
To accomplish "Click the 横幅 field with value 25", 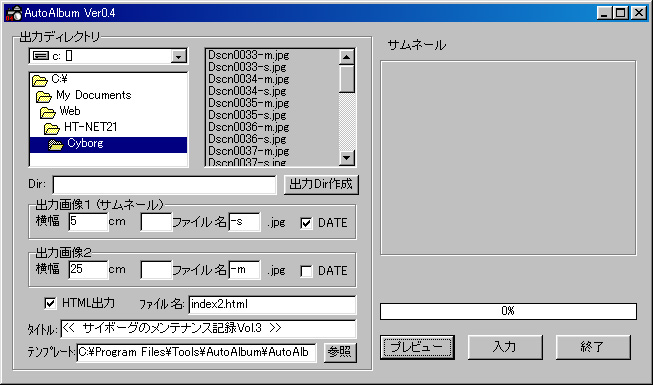I will 88,270.
